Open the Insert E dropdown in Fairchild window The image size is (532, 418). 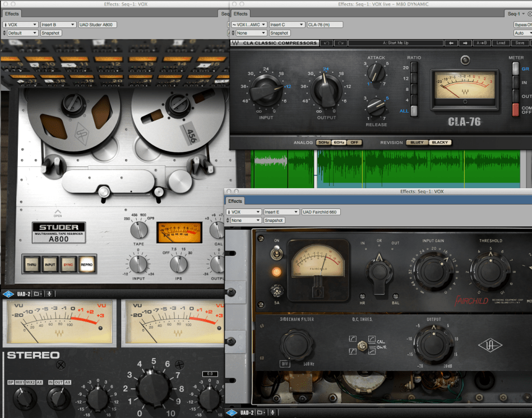[281, 212]
